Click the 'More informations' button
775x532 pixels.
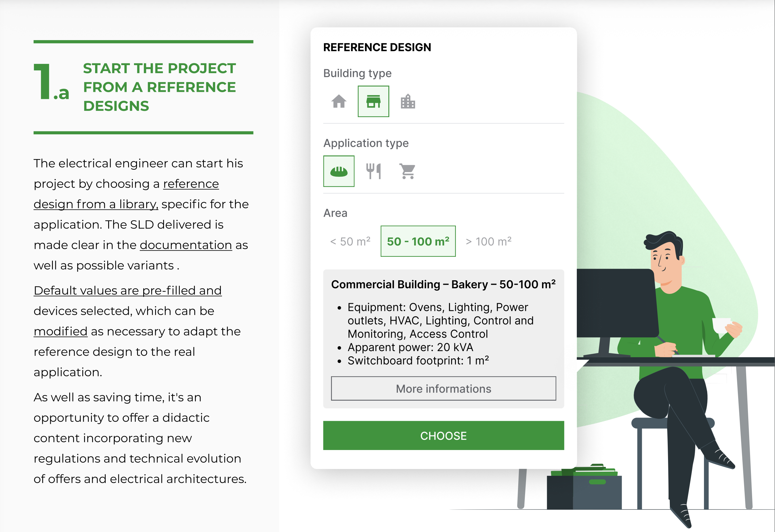pos(443,388)
